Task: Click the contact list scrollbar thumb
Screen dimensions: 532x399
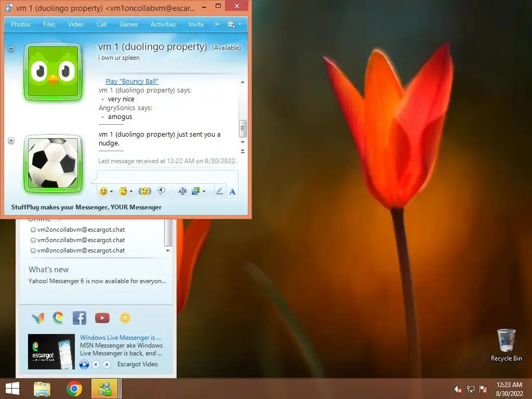Action: click(168, 233)
